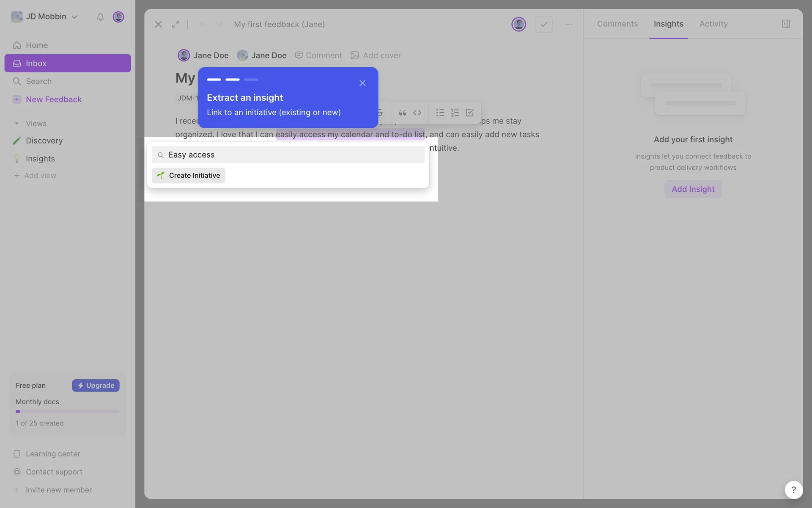Switch to the Activity tab

713,24
